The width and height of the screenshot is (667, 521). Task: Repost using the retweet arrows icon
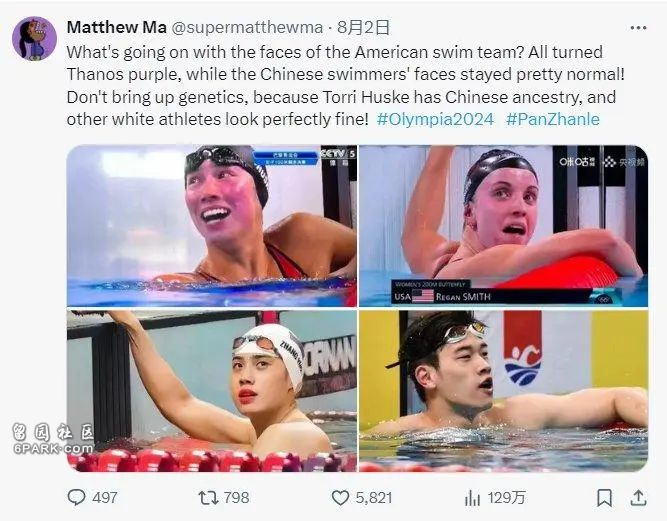pos(208,497)
